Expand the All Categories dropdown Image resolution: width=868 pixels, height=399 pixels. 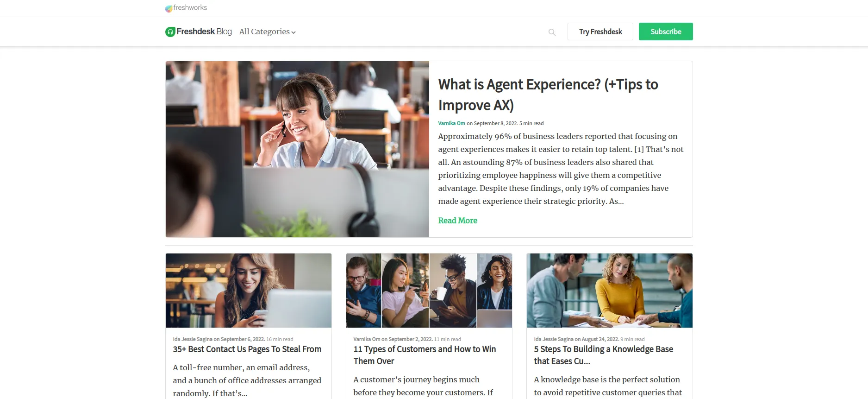point(267,32)
